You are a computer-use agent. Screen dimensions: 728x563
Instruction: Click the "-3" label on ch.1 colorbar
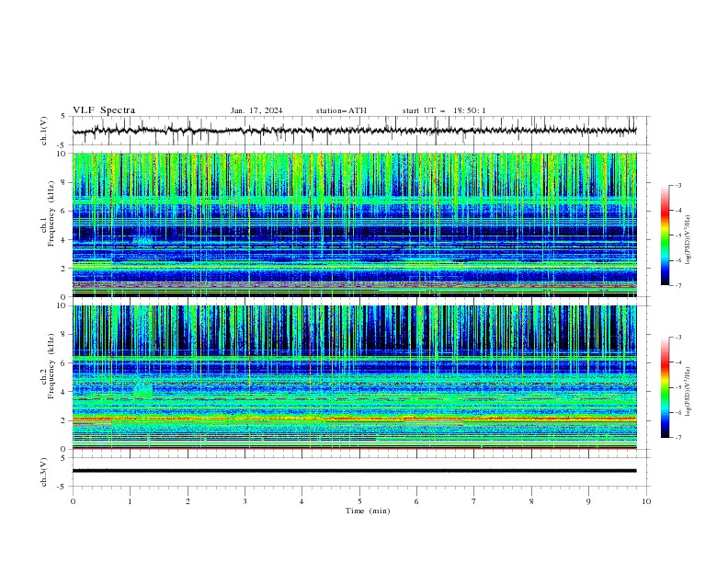(677, 185)
